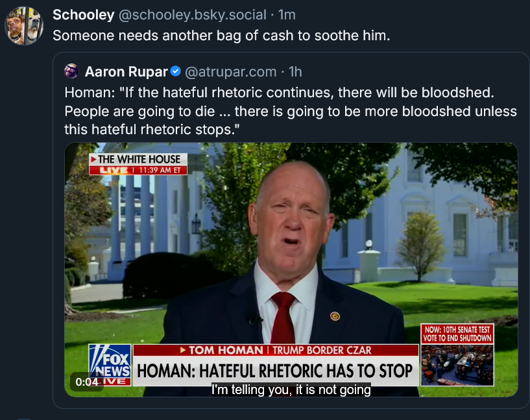Click the video subtitle caption text
This screenshot has width=530, height=420.
click(291, 390)
